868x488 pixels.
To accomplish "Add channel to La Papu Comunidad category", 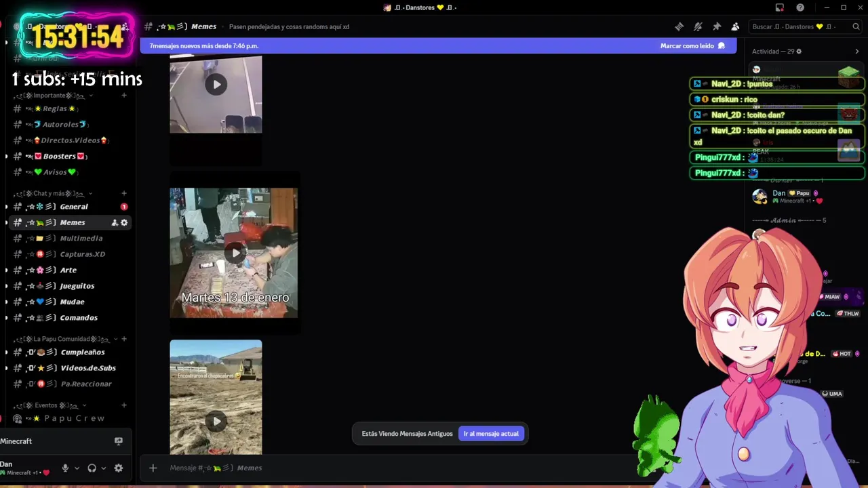I will 124,339.
